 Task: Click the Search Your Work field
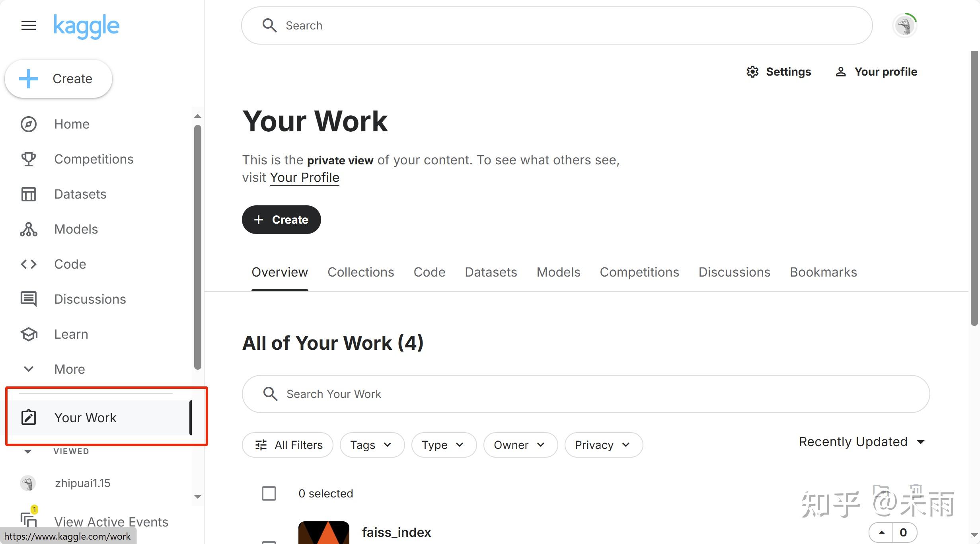585,394
